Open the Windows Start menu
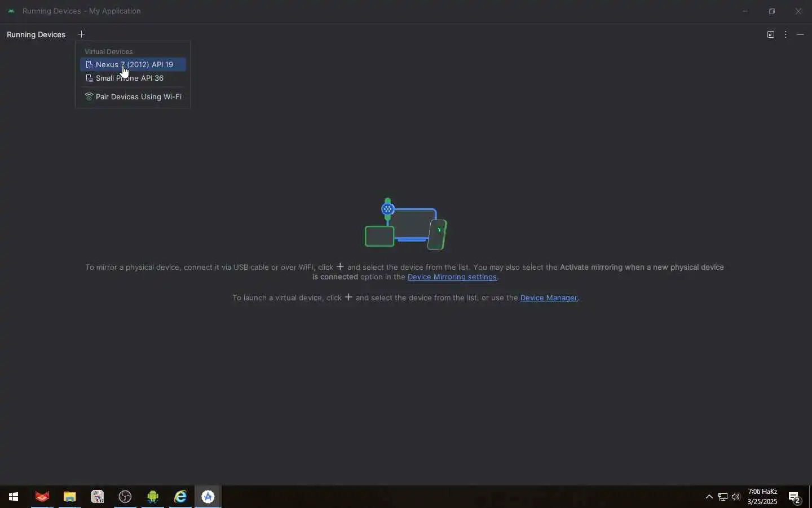 pyautogui.click(x=14, y=497)
